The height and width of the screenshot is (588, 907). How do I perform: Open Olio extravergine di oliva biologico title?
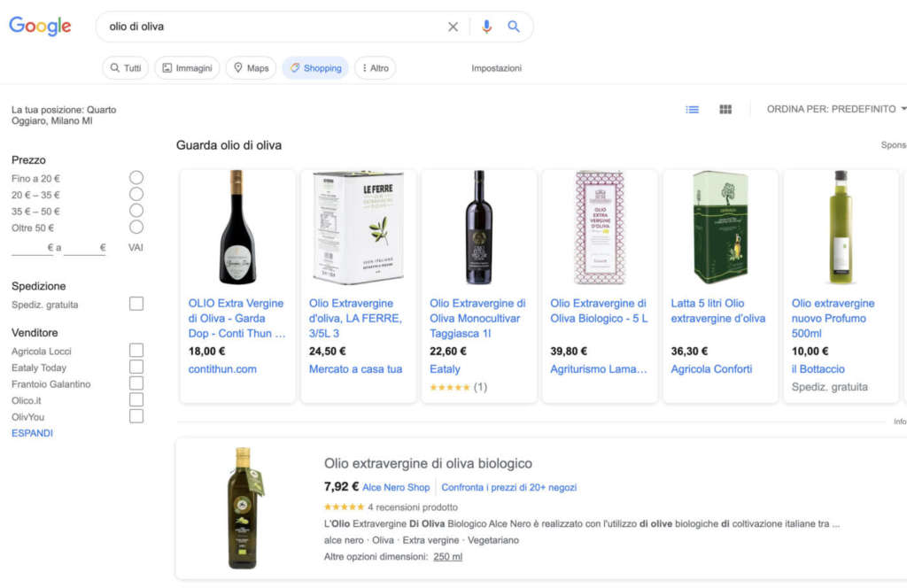[x=428, y=463]
